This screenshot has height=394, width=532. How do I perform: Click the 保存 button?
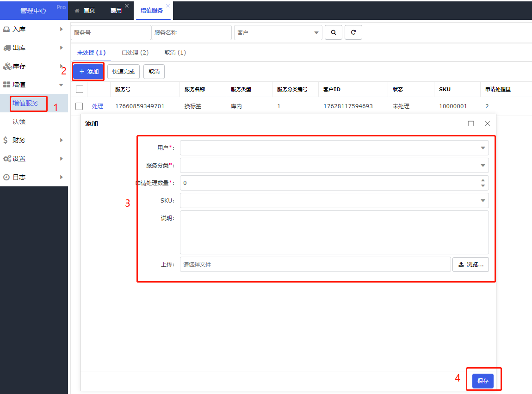click(x=483, y=381)
